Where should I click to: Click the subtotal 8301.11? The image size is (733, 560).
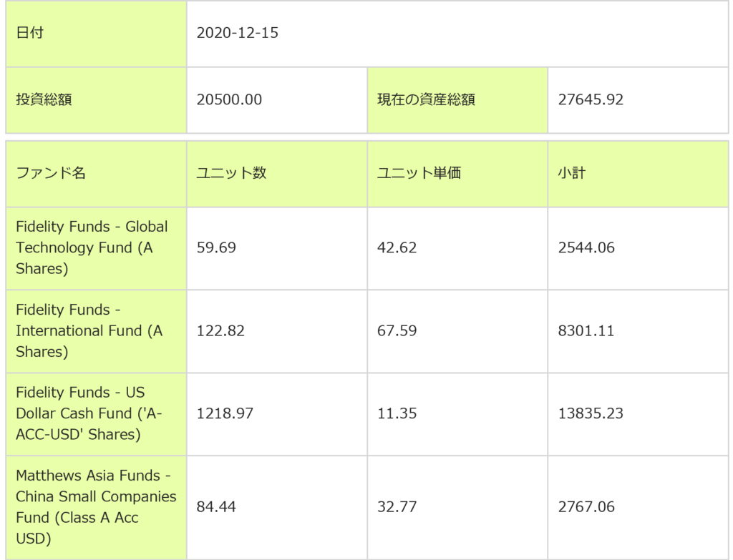[x=586, y=330]
